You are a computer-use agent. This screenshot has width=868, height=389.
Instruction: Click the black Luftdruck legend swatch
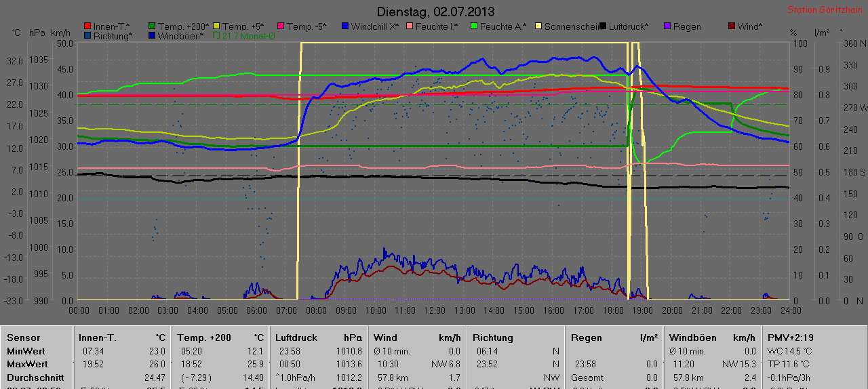pos(603,26)
